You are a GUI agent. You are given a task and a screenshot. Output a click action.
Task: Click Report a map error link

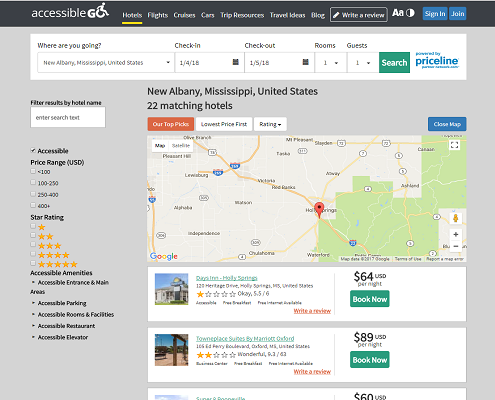(445, 259)
